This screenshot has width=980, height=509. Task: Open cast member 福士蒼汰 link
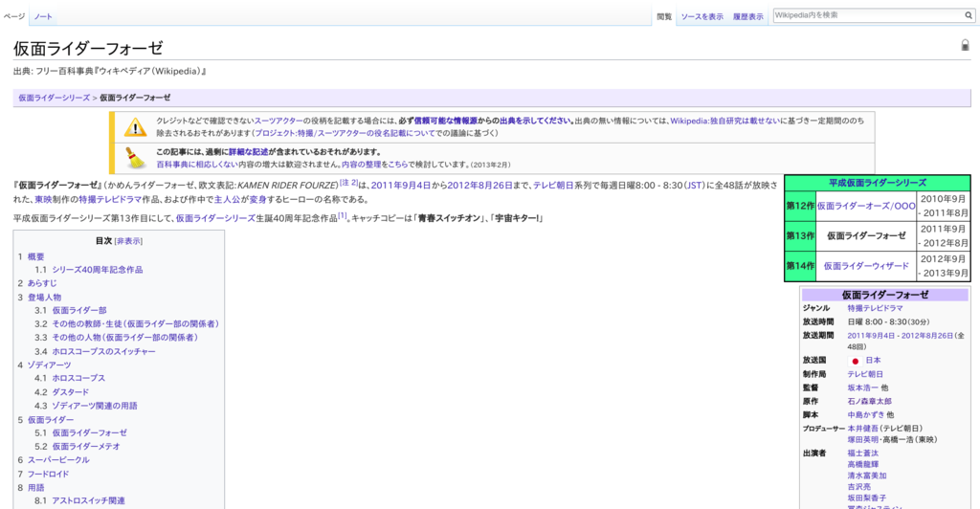tap(862, 454)
